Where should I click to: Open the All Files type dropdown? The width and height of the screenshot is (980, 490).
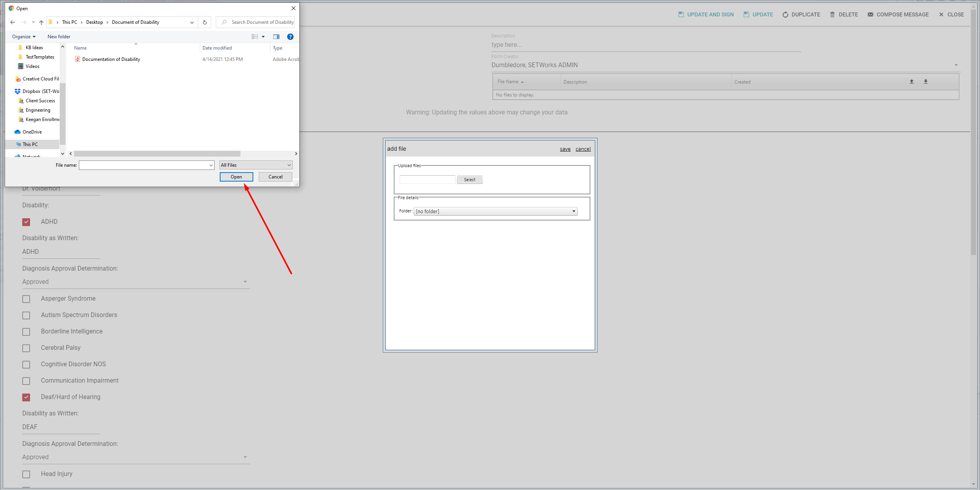point(256,165)
